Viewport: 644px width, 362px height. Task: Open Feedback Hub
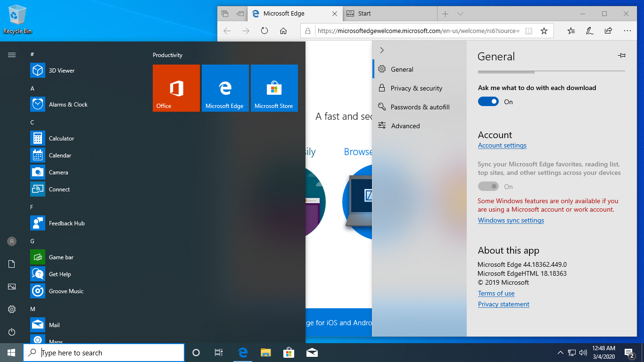pyautogui.click(x=85, y=223)
